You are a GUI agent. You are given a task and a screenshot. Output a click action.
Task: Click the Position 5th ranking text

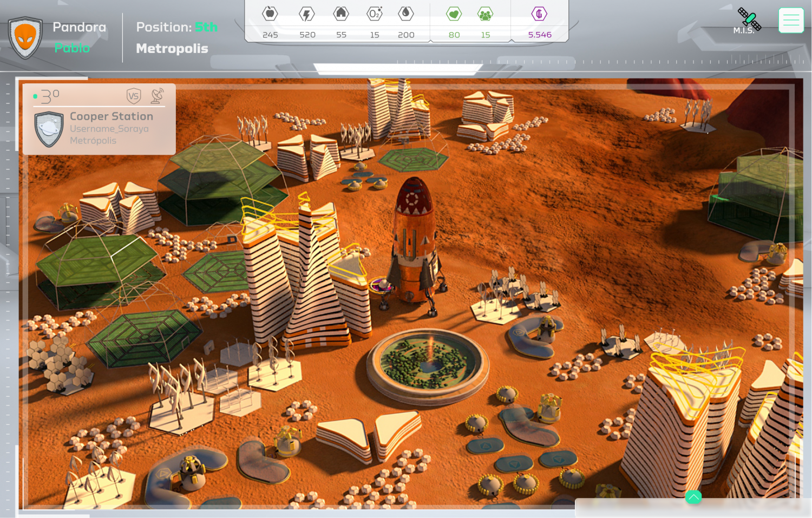click(177, 27)
